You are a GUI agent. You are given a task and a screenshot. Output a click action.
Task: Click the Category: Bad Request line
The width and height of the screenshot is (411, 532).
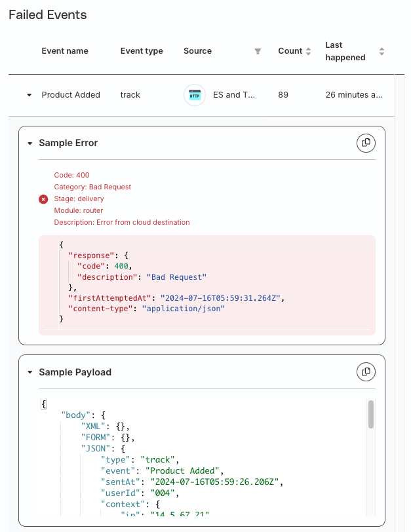pos(92,187)
